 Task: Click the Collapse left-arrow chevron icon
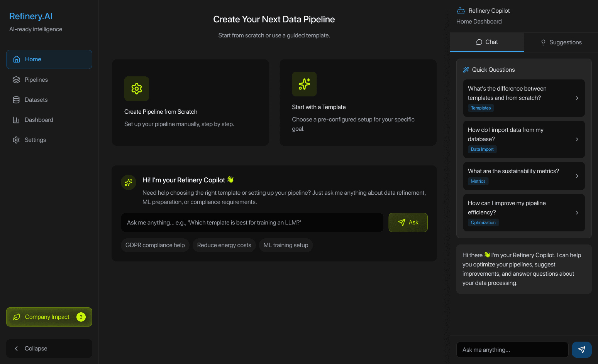[x=16, y=349]
